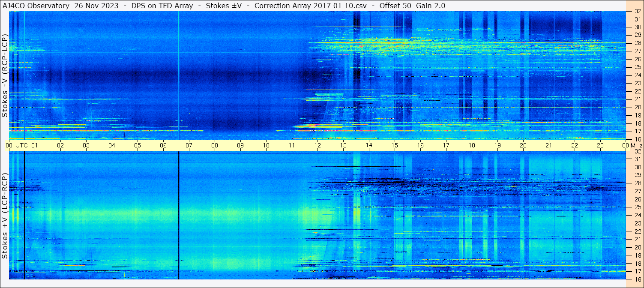The height and width of the screenshot is (288, 644).
Task: Click the 30 frequency label of Stokes +V panel
Action: click(637, 167)
